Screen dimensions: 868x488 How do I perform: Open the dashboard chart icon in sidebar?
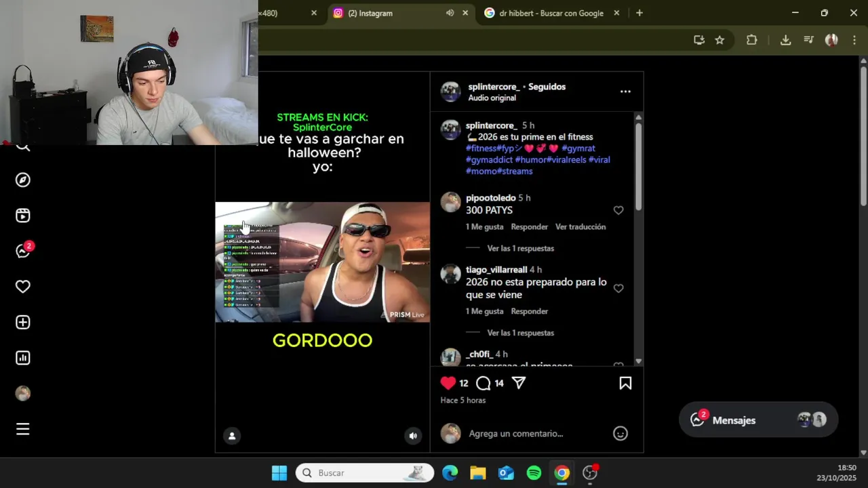(23, 358)
